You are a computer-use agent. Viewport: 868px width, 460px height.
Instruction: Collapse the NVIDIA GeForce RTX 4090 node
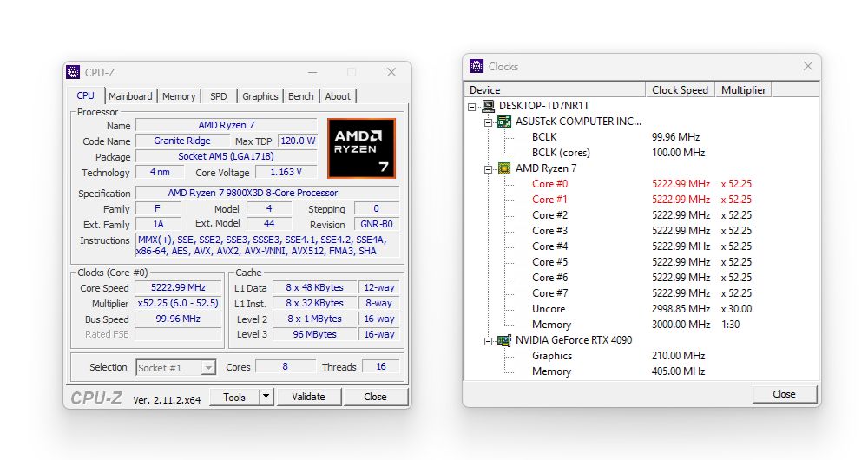(x=488, y=341)
